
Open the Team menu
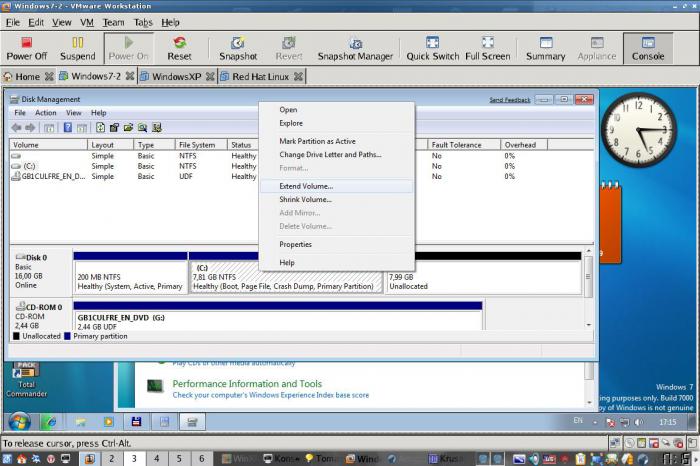tap(113, 22)
